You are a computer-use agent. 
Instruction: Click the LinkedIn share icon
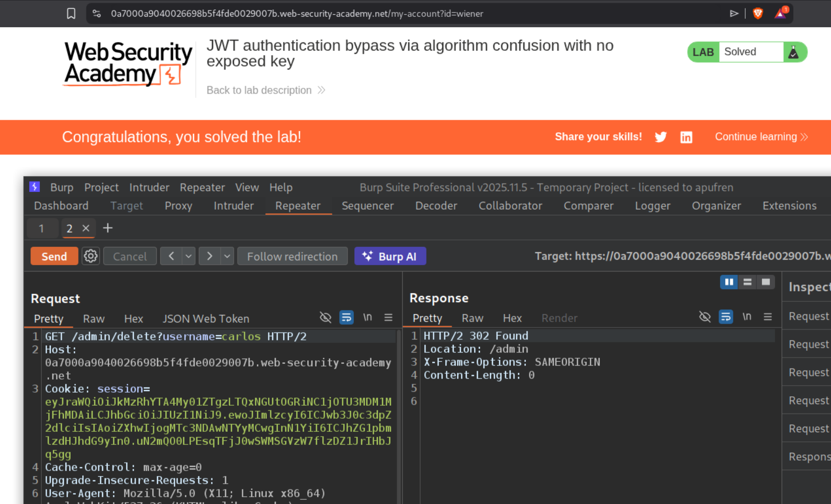(686, 137)
